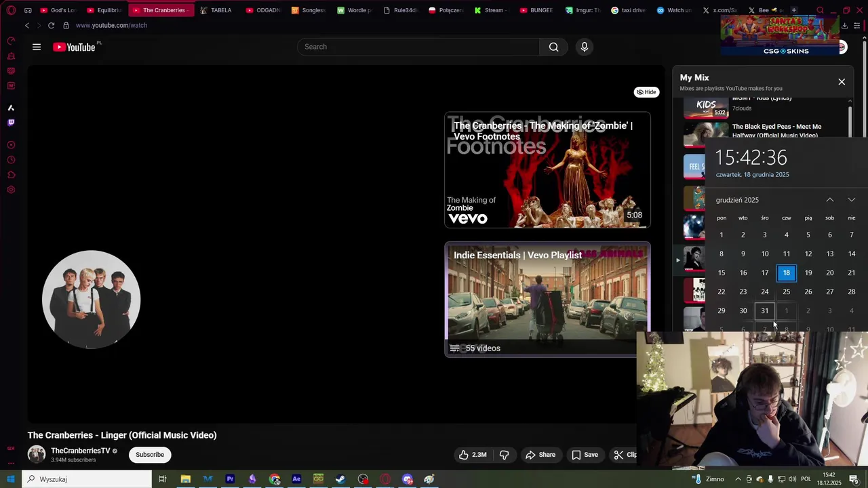Open the sidebar Player icon
This screenshot has height=488, width=868.
pos(11,145)
